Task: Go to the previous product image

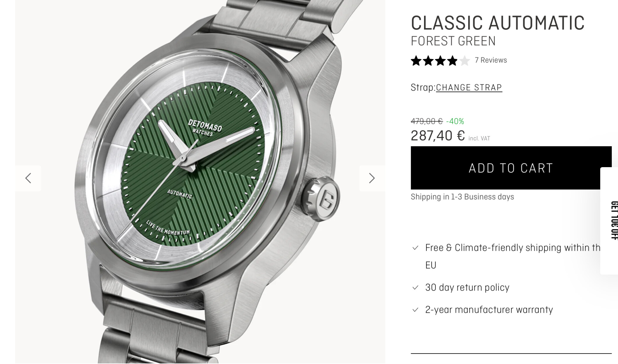Action: coord(28,178)
